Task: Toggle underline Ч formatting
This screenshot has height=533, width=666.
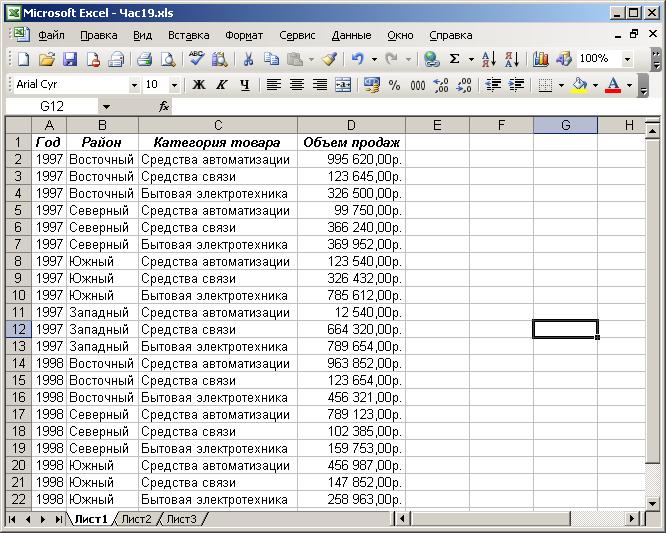Action: [x=245, y=85]
